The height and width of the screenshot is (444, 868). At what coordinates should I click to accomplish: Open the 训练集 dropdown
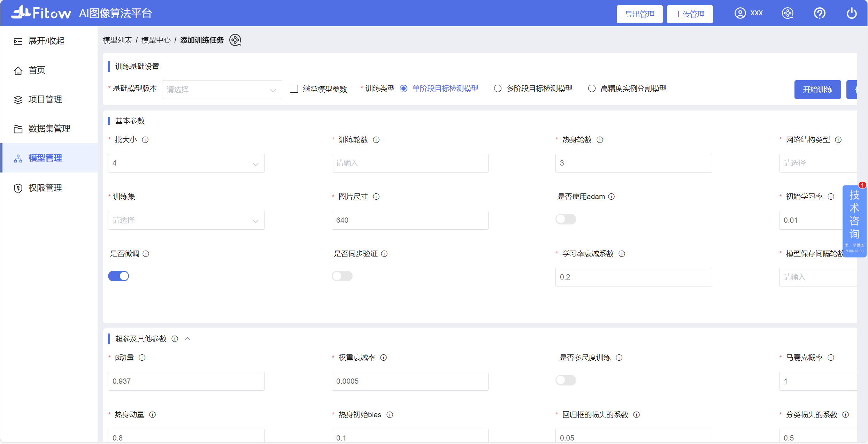[186, 220]
